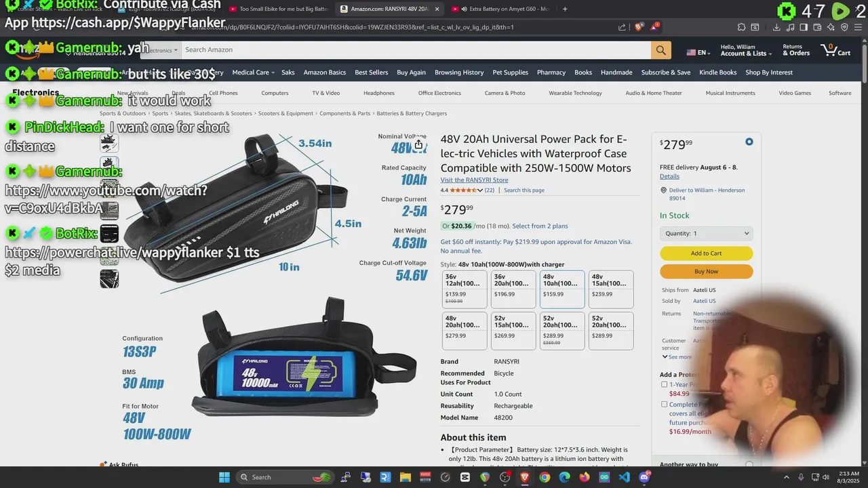Check the 1-Year Protection plan checkbox
Screen dimensions: 868x488
664,384
